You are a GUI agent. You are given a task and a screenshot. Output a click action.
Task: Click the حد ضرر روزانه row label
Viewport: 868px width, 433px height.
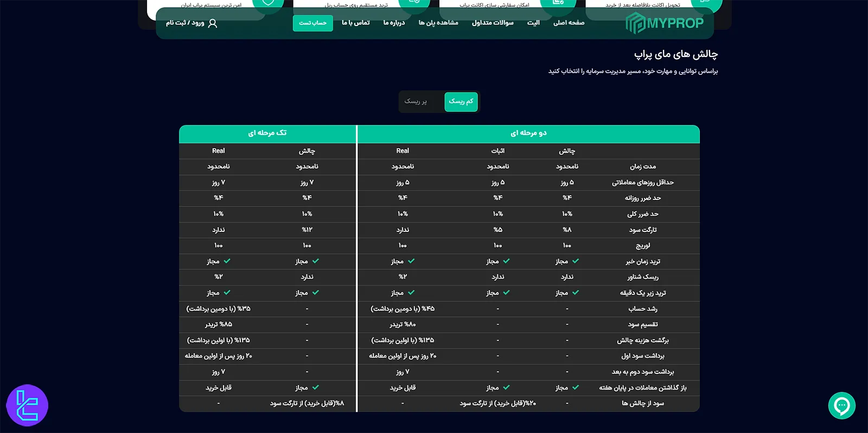(x=643, y=198)
